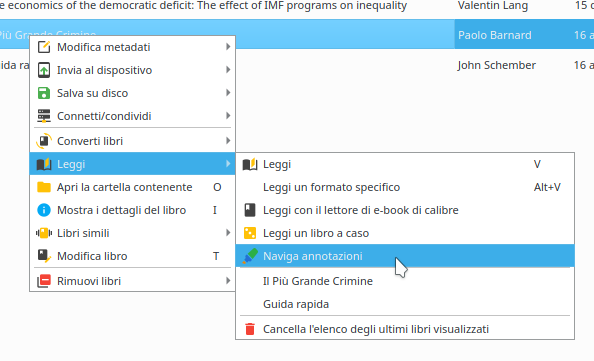Click the Libri simili icon
The image size is (594, 361).
tap(44, 233)
